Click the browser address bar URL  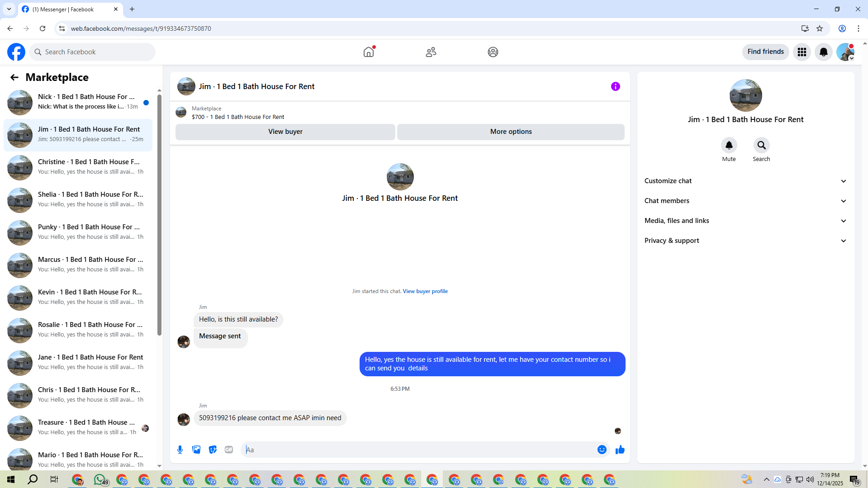[141, 28]
